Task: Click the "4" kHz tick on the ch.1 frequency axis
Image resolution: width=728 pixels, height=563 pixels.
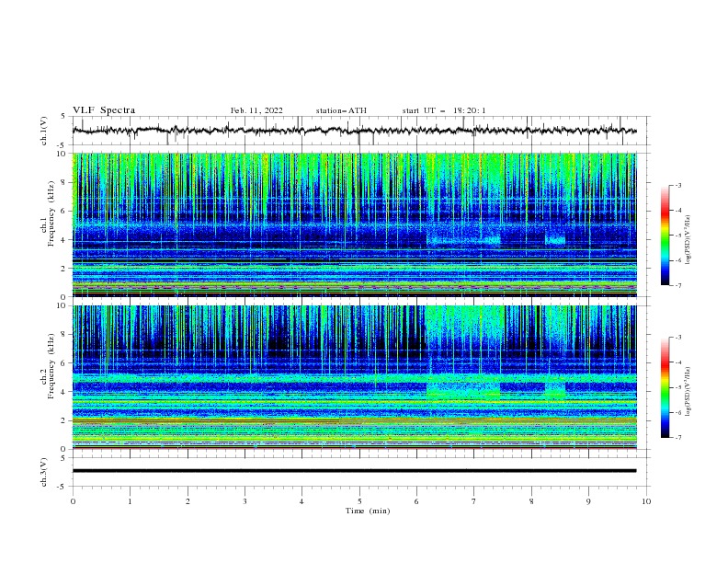Action: tap(63, 240)
